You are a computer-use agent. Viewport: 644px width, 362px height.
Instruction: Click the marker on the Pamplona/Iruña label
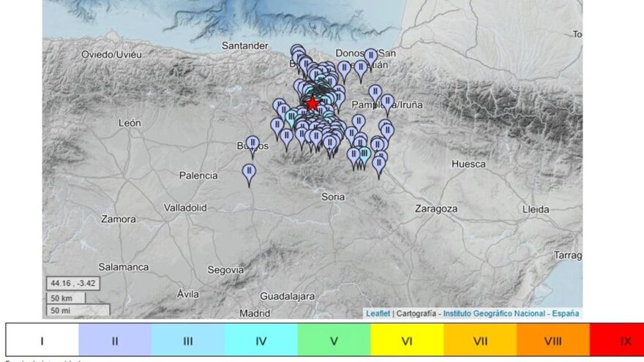[x=387, y=102]
